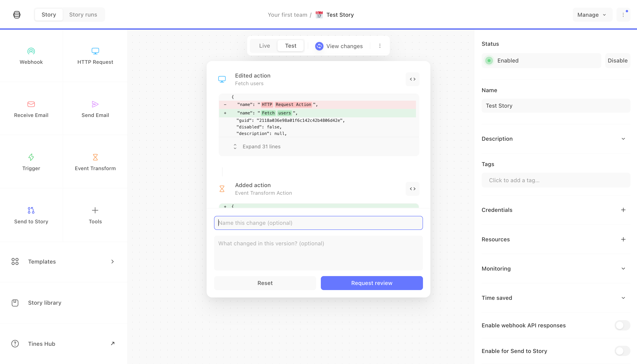Open the three-dot overflow menu near View changes
This screenshot has width=637, height=364.
point(380,46)
